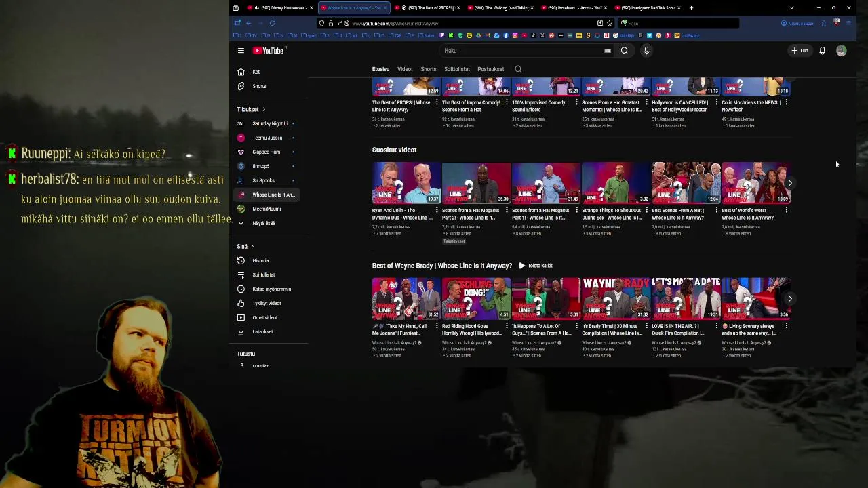Open more options for Colin Mochrie vs the NEWS
868x488 pixels.
point(786,102)
